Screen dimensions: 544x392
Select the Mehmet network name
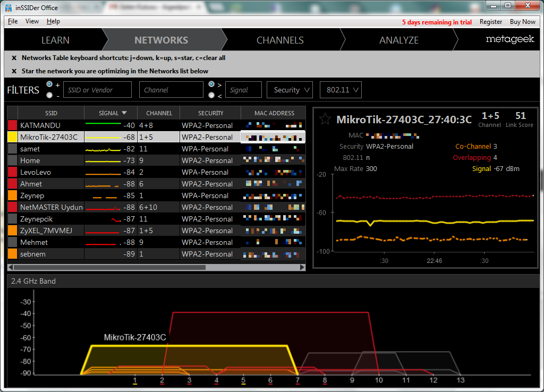pos(34,242)
